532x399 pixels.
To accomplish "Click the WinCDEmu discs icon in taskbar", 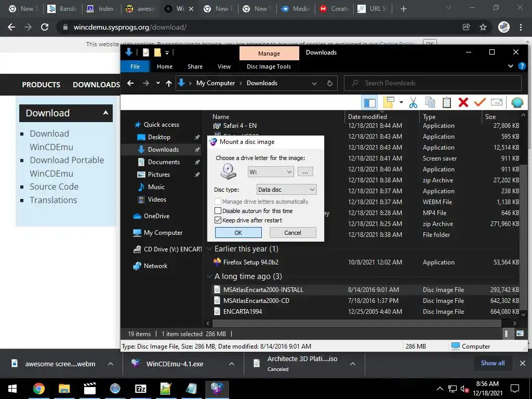I will click(x=217, y=389).
